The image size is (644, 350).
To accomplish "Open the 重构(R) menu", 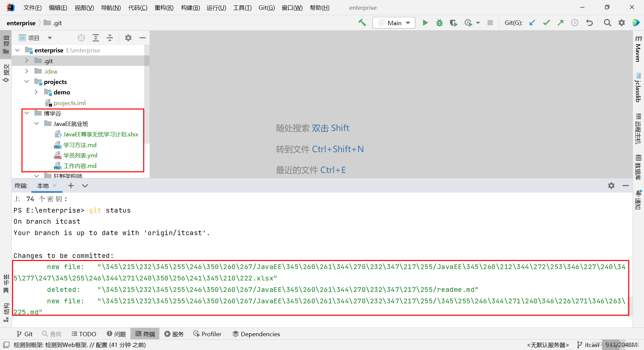I will pyautogui.click(x=164, y=7).
